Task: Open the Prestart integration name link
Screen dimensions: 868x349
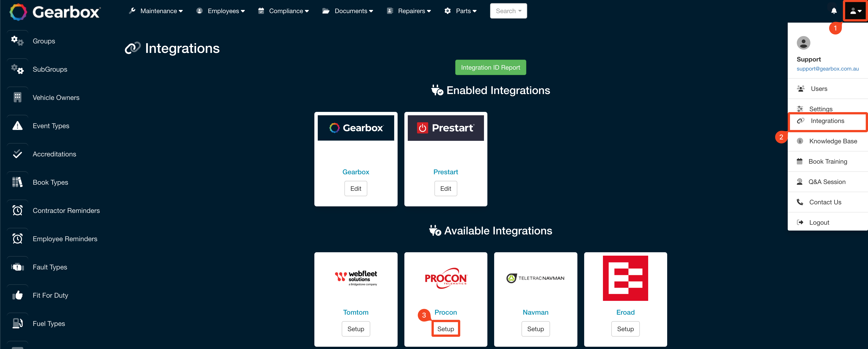Action: pos(446,172)
